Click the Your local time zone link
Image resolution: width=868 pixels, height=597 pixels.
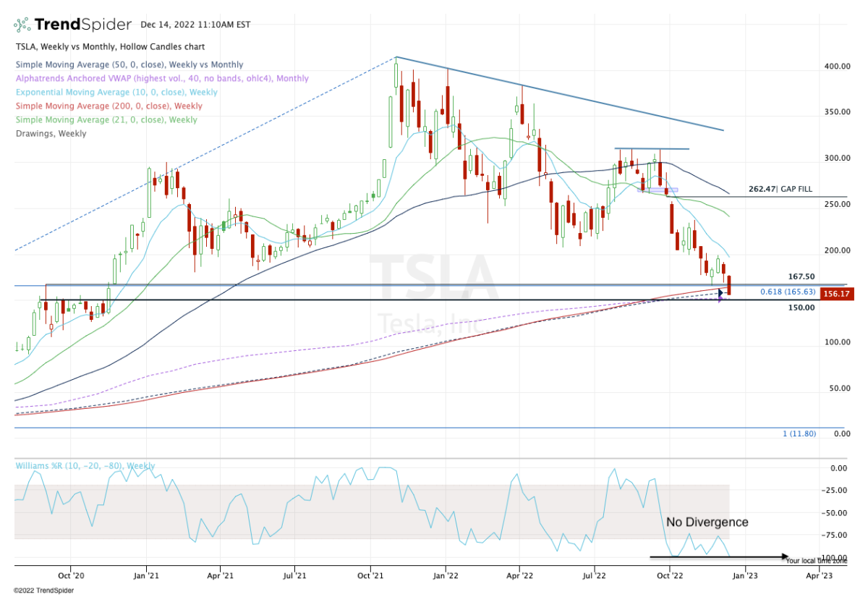pyautogui.click(x=817, y=560)
